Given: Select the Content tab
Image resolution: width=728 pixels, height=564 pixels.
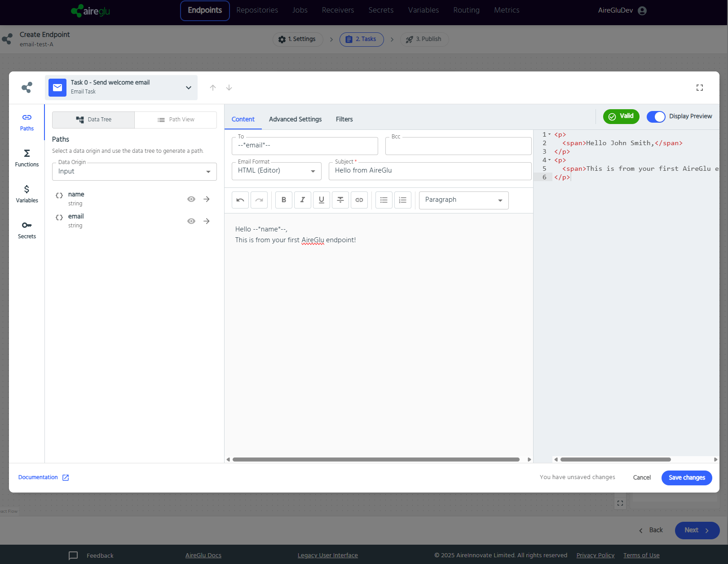Looking at the screenshot, I should tap(243, 119).
